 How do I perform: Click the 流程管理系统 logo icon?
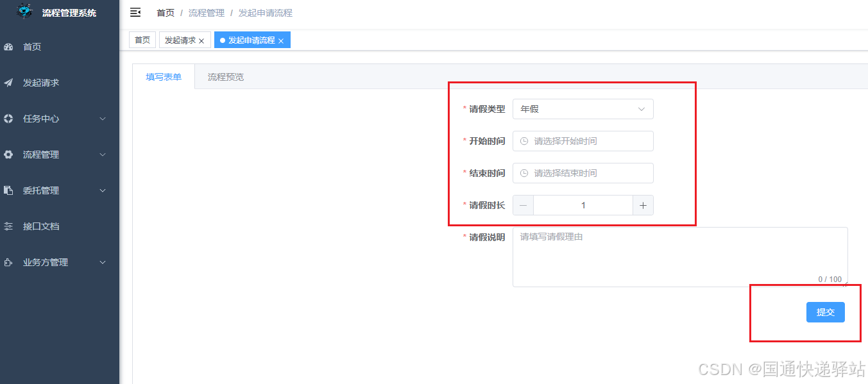pos(24,11)
